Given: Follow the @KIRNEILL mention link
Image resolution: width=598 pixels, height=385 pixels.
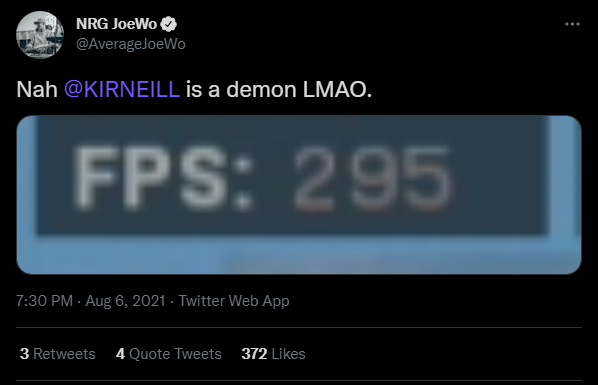Looking at the screenshot, I should [122, 89].
